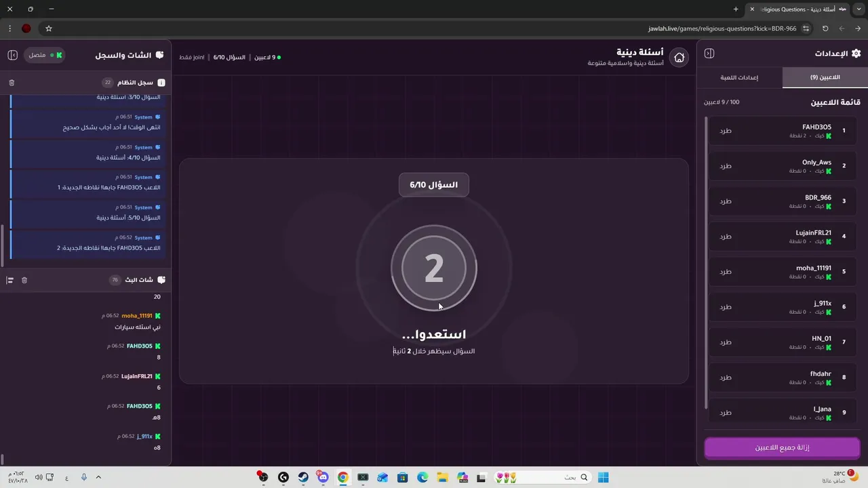868x488 pixels.
Task: Click the browser address bar URL
Action: pyautogui.click(x=722, y=28)
